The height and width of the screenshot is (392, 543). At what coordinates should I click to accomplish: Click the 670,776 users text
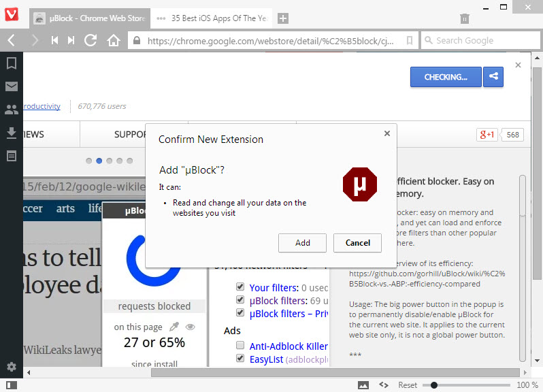point(102,106)
